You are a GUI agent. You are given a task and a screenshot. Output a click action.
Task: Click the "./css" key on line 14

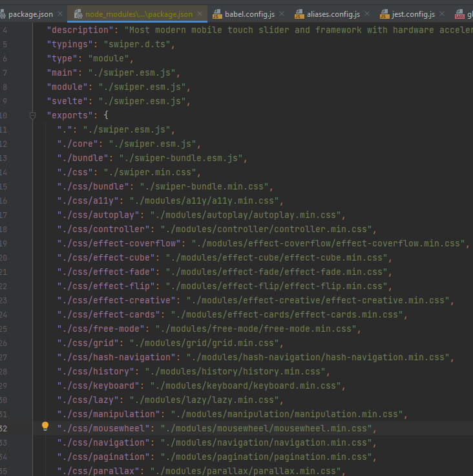pos(75,173)
